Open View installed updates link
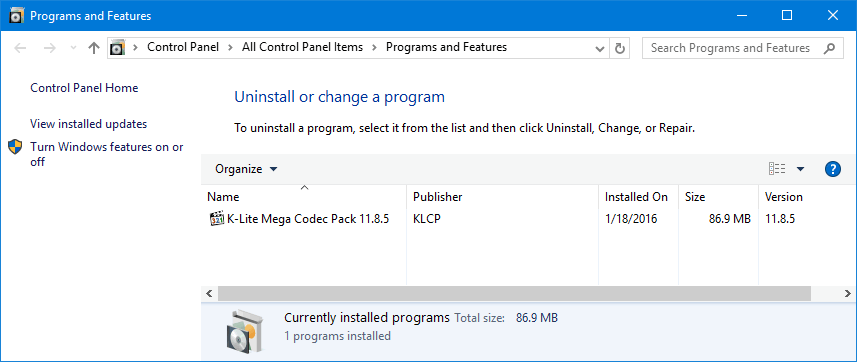The width and height of the screenshot is (857, 362). (89, 124)
